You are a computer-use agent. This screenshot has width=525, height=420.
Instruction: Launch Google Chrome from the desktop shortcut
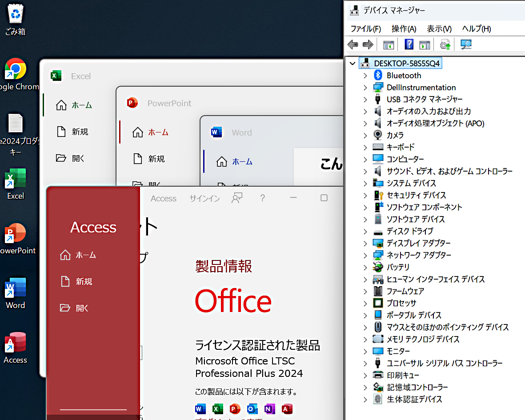(x=16, y=74)
